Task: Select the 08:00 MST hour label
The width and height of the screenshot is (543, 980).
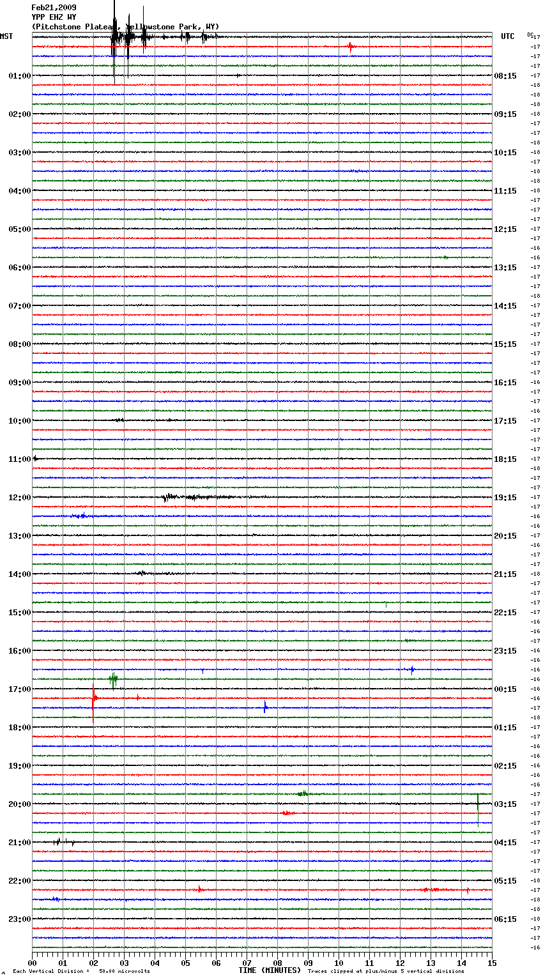Action: click(20, 344)
